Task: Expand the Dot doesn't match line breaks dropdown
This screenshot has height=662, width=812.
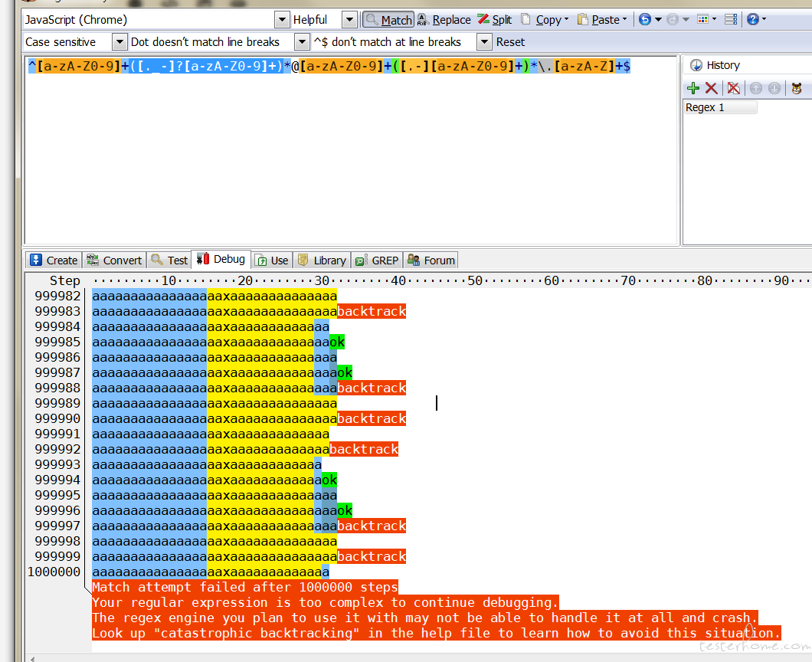Action: [x=302, y=42]
